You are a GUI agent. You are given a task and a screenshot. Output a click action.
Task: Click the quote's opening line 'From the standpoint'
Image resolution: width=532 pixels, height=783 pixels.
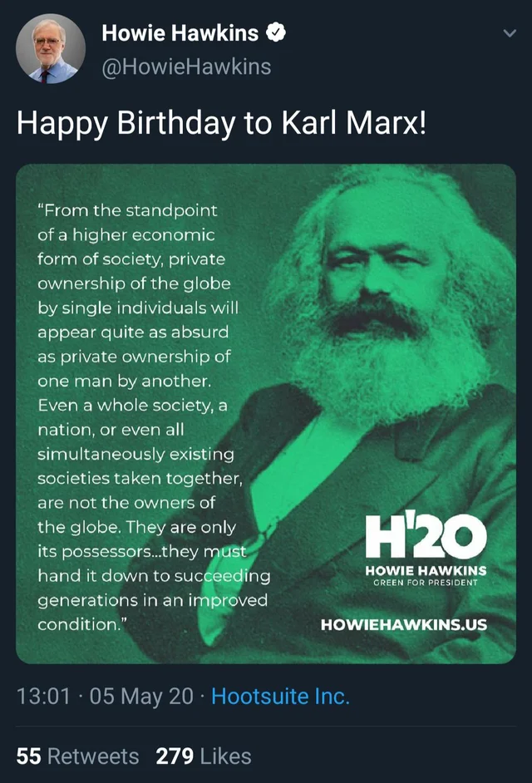point(127,210)
